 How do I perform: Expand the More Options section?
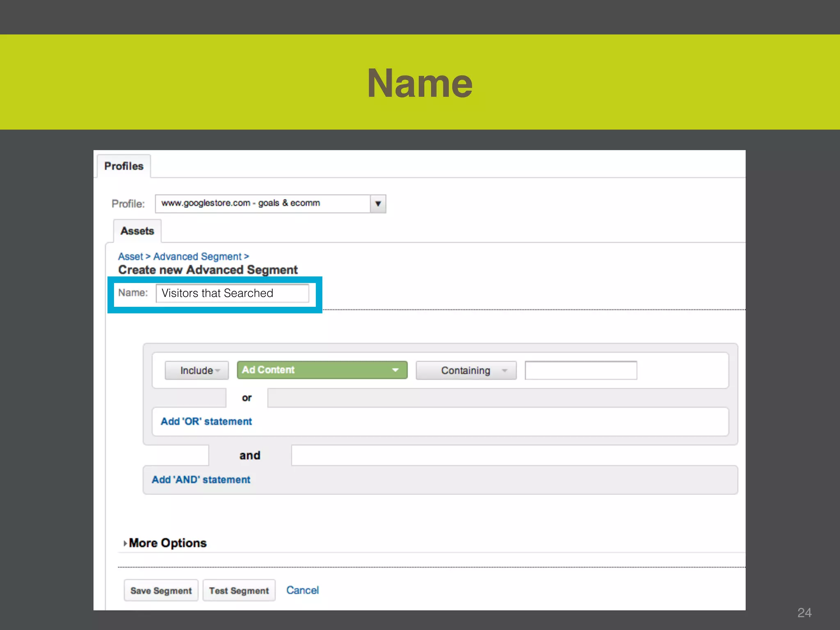pos(167,543)
